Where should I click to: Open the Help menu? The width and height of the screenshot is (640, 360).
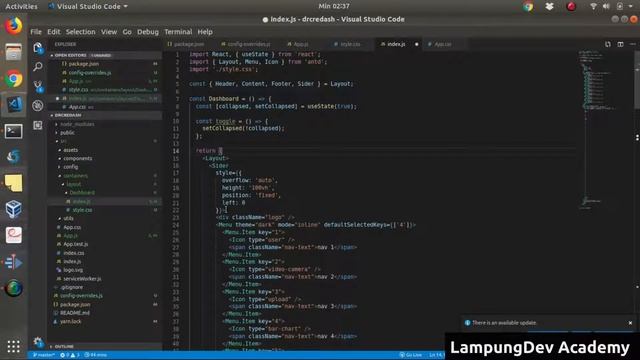pyautogui.click(x=205, y=32)
